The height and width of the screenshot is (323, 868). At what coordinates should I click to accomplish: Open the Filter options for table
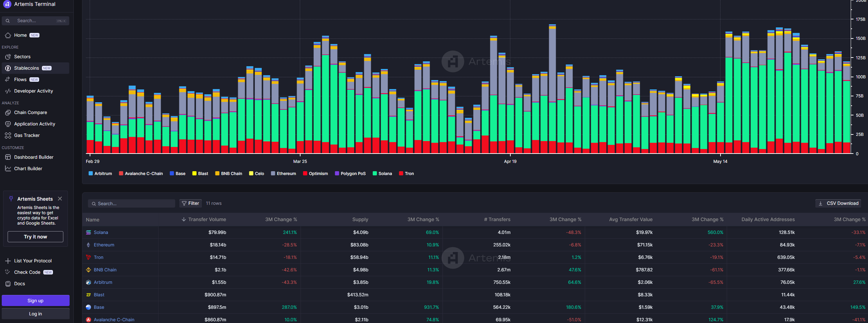pos(190,203)
